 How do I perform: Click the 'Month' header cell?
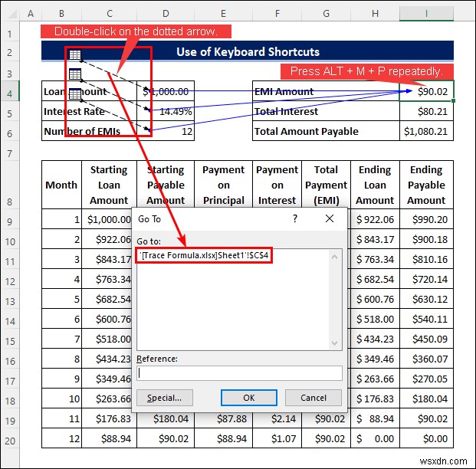pos(61,185)
